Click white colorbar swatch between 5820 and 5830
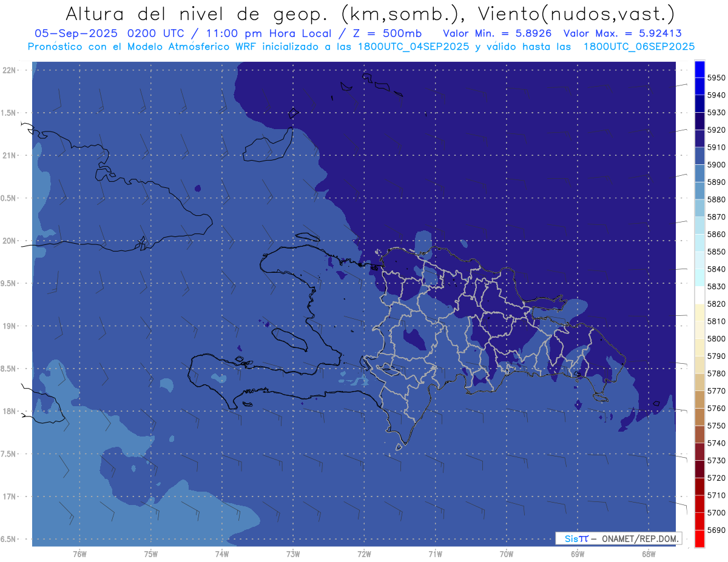The image size is (728, 562). tap(699, 295)
